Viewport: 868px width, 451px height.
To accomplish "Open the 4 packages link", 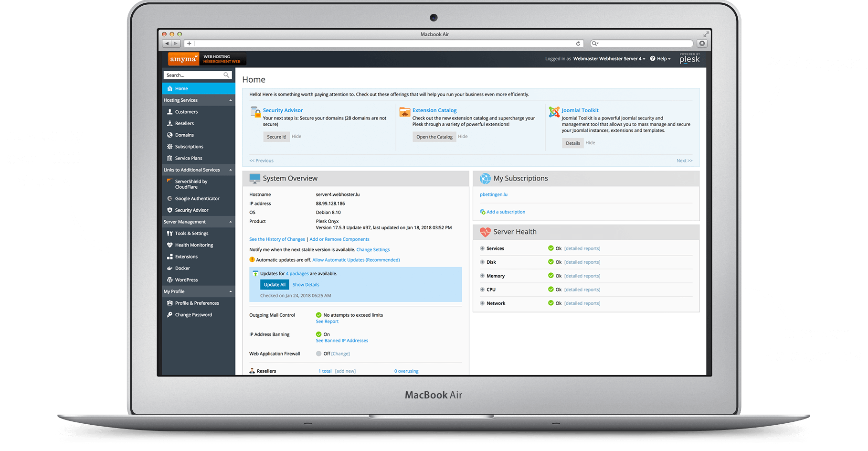I will 297,274.
